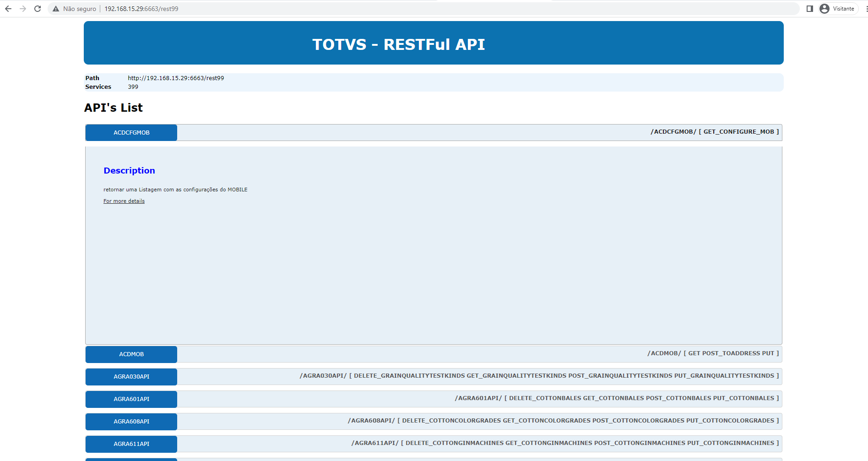
Task: Click the Services count 399
Action: (x=133, y=87)
